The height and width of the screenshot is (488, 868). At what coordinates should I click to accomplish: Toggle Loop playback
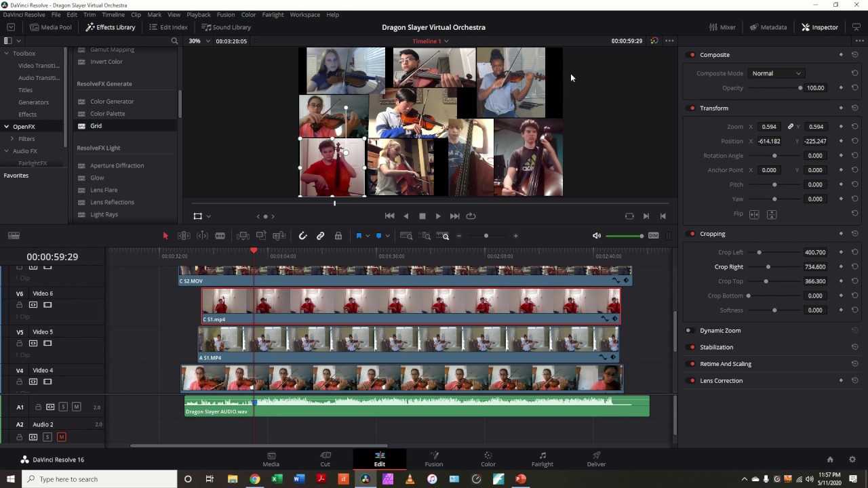pyautogui.click(x=471, y=216)
